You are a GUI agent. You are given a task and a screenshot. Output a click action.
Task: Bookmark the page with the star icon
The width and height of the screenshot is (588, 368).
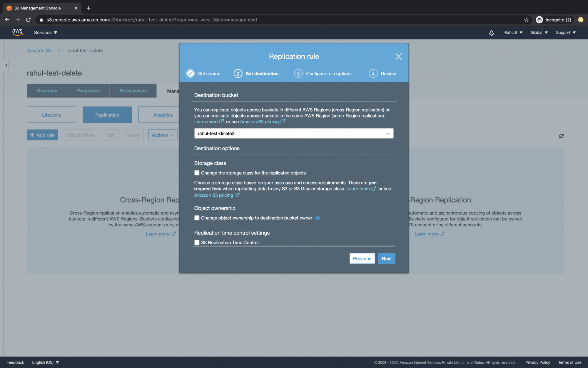click(526, 20)
